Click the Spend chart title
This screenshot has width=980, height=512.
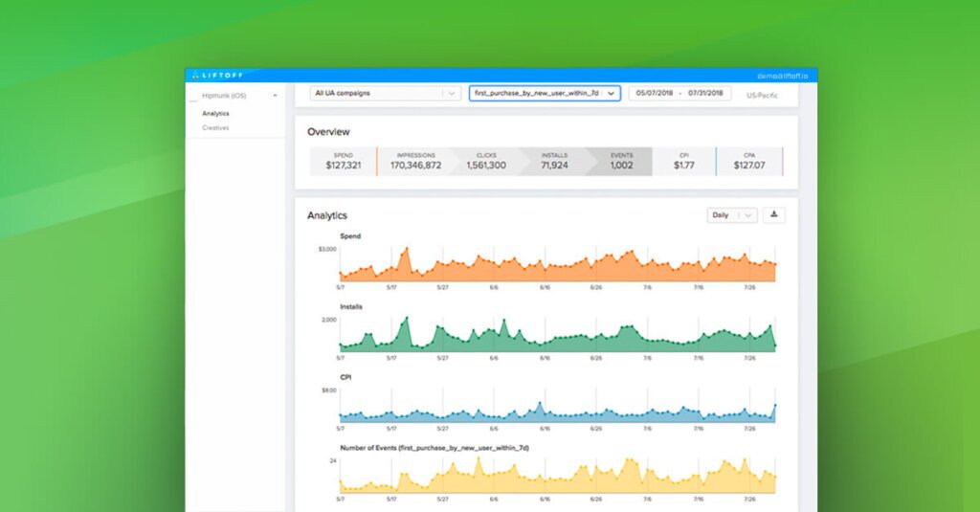pos(350,236)
